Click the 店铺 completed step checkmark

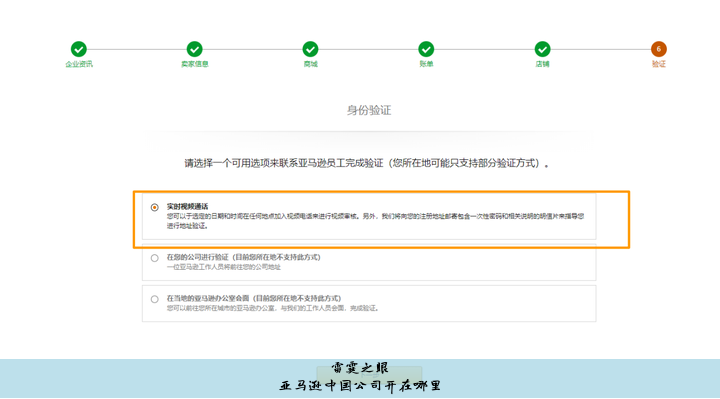pos(542,49)
